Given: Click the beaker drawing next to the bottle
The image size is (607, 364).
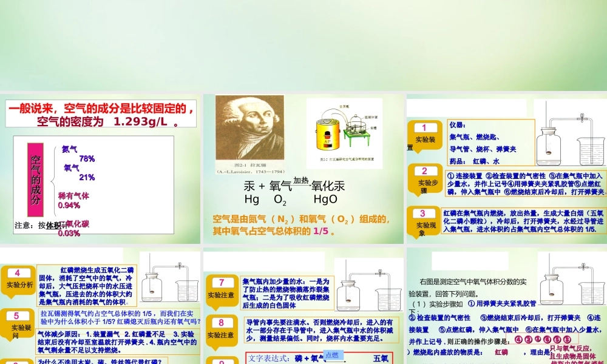Looking at the screenshot, I should [591, 152].
